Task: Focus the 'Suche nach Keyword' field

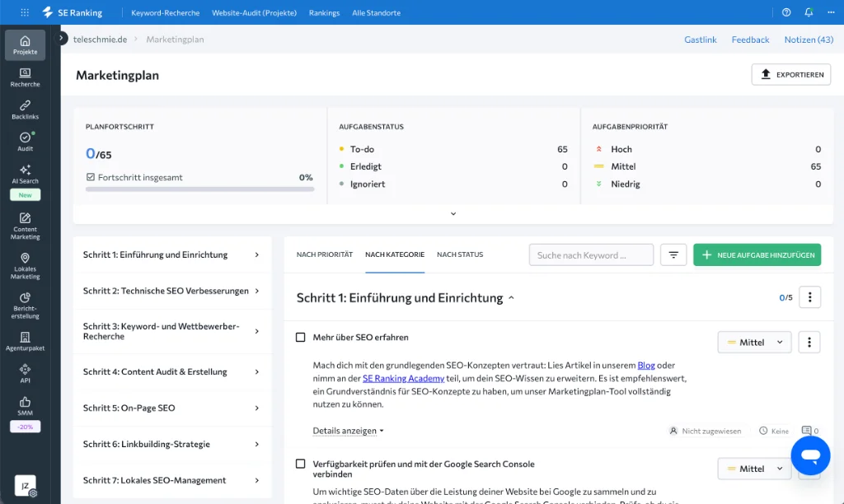Action: [x=591, y=255]
